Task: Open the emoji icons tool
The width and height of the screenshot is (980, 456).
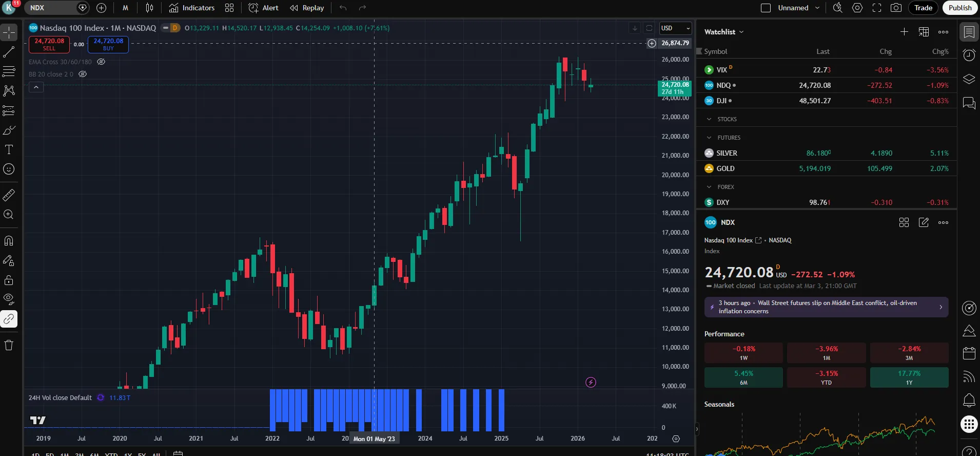Action: click(x=9, y=169)
